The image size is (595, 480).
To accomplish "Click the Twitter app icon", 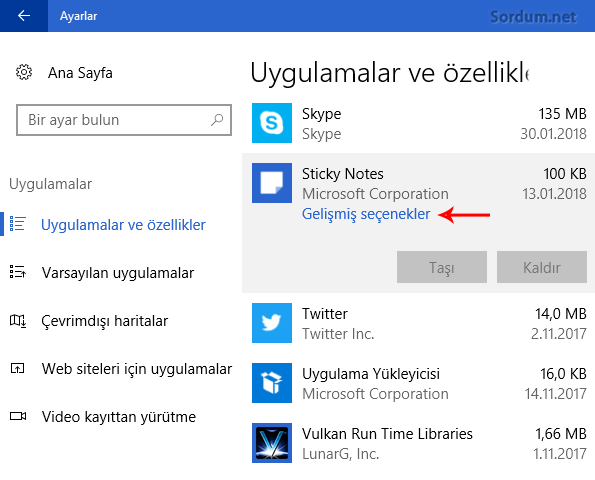I will (x=272, y=323).
